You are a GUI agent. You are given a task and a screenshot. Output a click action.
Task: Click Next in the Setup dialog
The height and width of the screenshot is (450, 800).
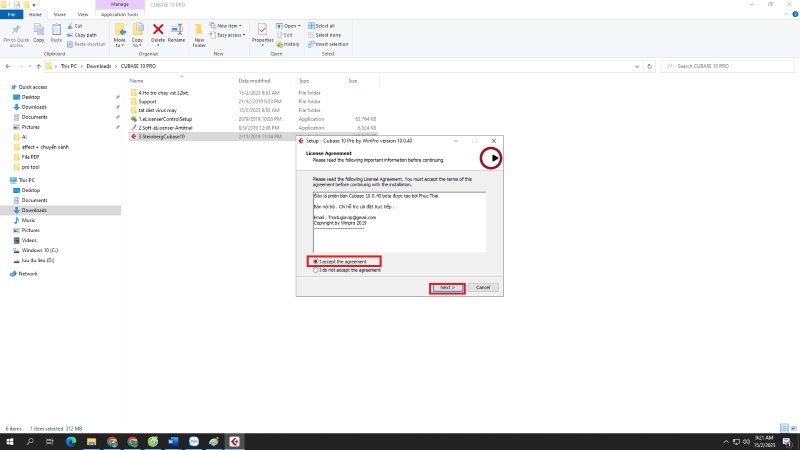447,287
